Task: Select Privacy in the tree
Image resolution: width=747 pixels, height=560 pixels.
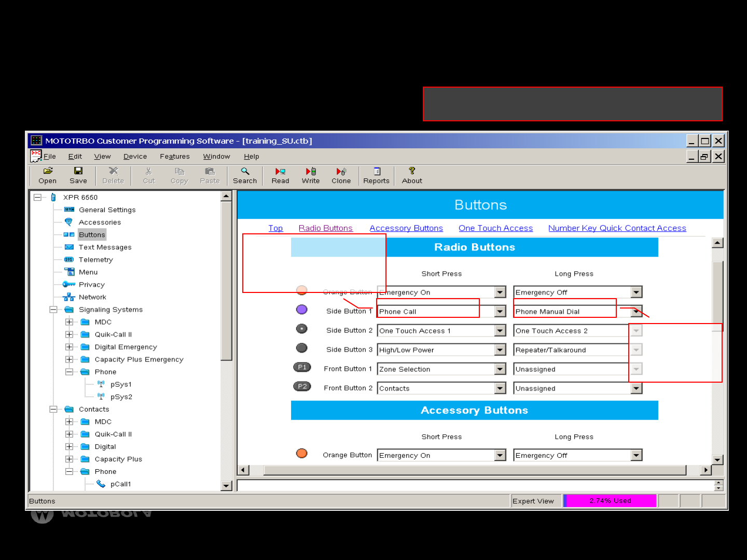Action: pos(92,285)
